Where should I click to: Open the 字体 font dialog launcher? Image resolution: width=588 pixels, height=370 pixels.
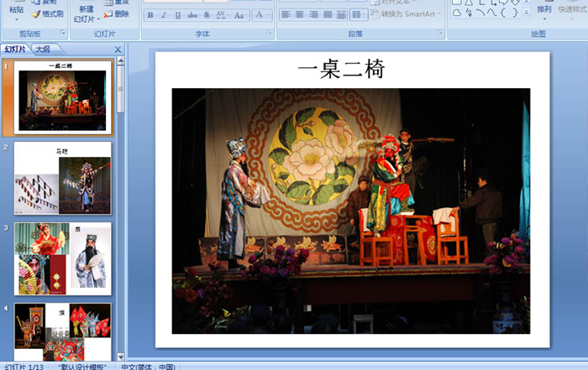[x=270, y=33]
